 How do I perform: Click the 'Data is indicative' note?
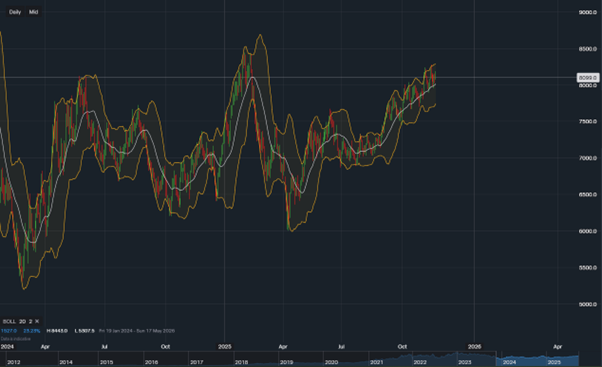click(16, 339)
